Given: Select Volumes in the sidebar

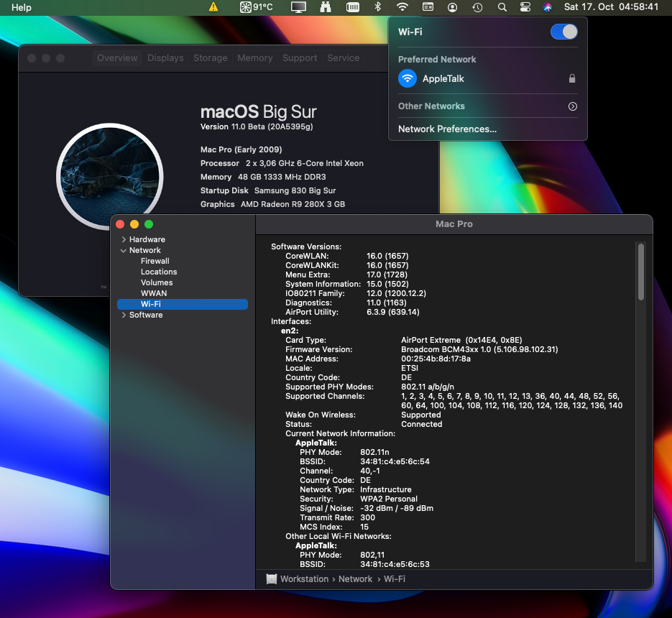Looking at the screenshot, I should pos(157,282).
